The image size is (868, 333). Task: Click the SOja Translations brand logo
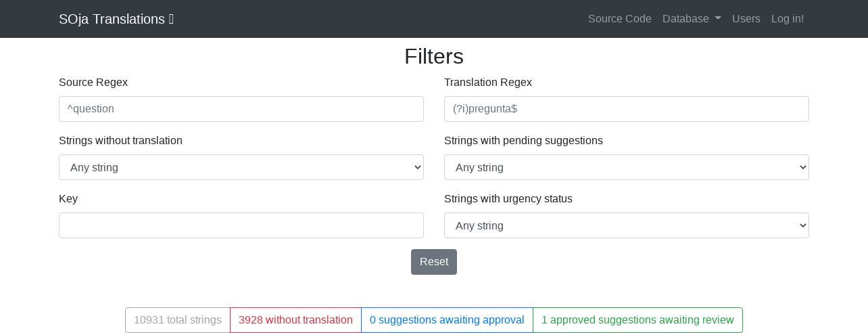pos(116,19)
